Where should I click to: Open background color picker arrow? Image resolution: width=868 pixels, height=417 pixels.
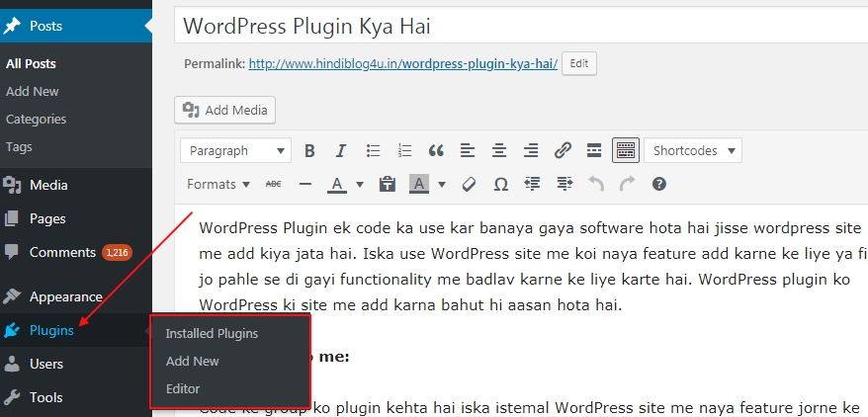point(441,184)
